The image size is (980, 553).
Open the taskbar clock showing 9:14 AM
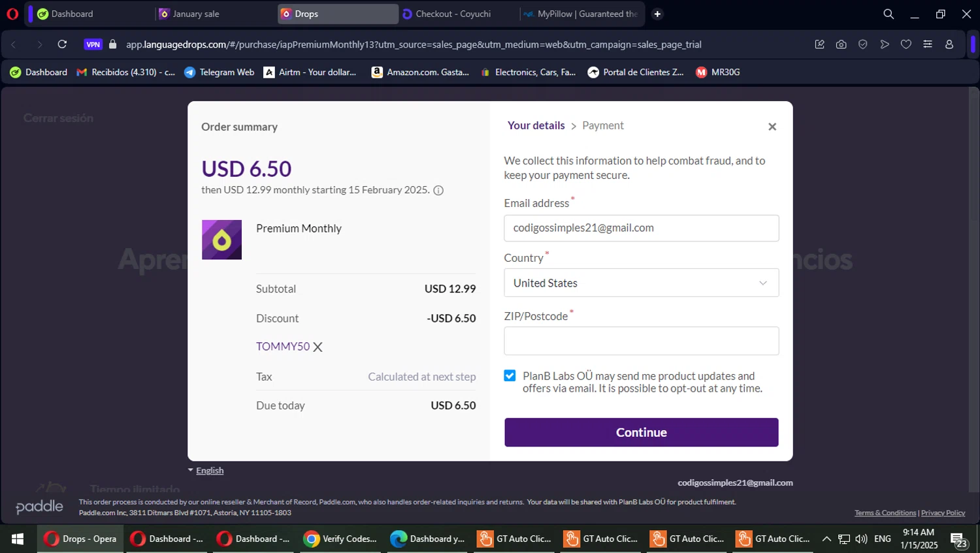point(919,539)
